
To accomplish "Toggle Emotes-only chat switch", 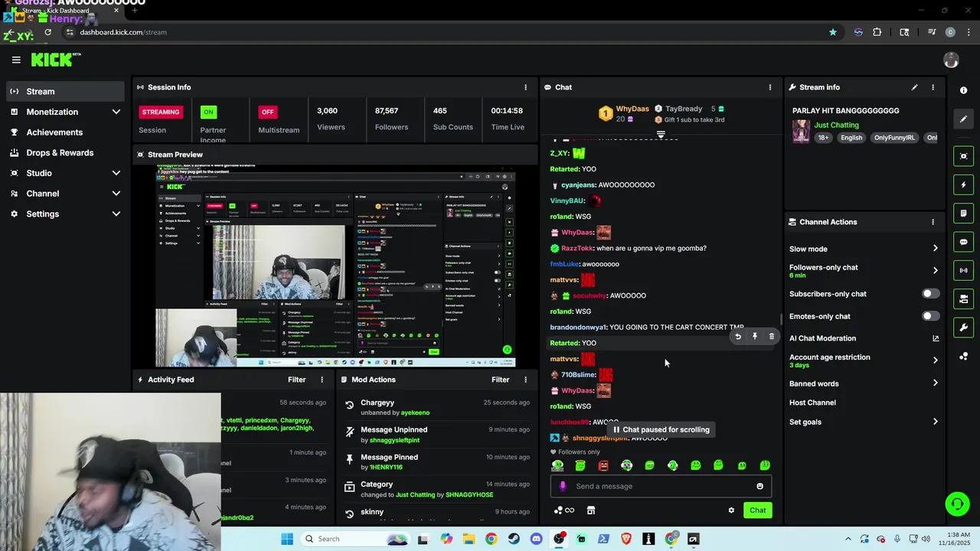I will point(930,316).
